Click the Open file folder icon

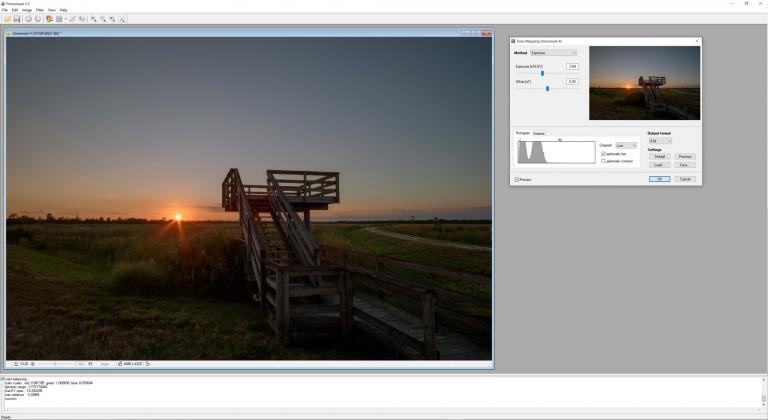click(x=7, y=19)
